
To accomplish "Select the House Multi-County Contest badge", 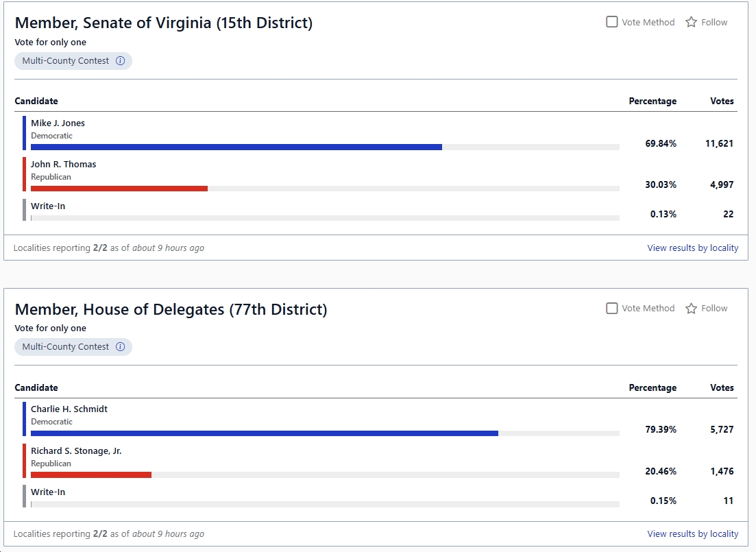I will 65,347.
